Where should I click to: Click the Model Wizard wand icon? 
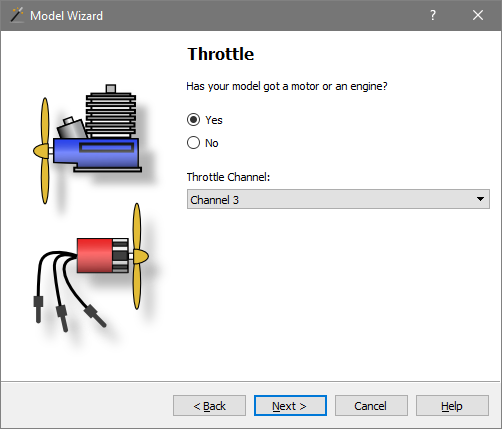[x=17, y=15]
